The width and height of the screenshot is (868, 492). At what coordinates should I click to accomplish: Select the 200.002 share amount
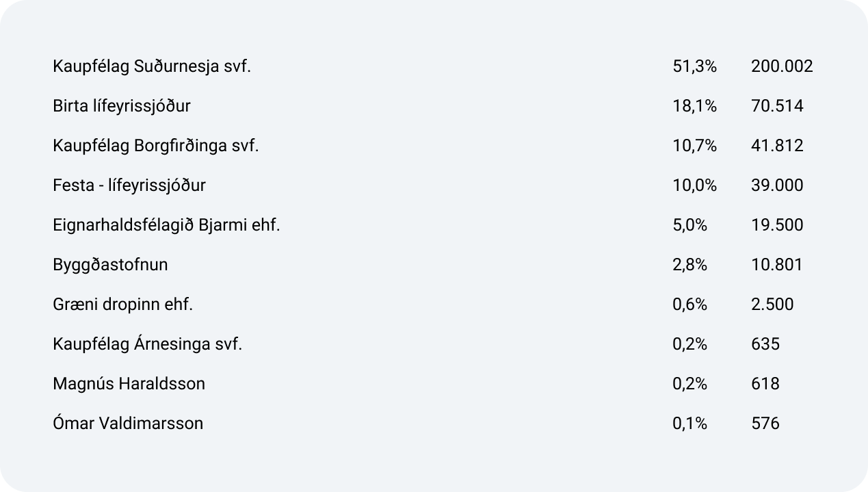click(782, 66)
